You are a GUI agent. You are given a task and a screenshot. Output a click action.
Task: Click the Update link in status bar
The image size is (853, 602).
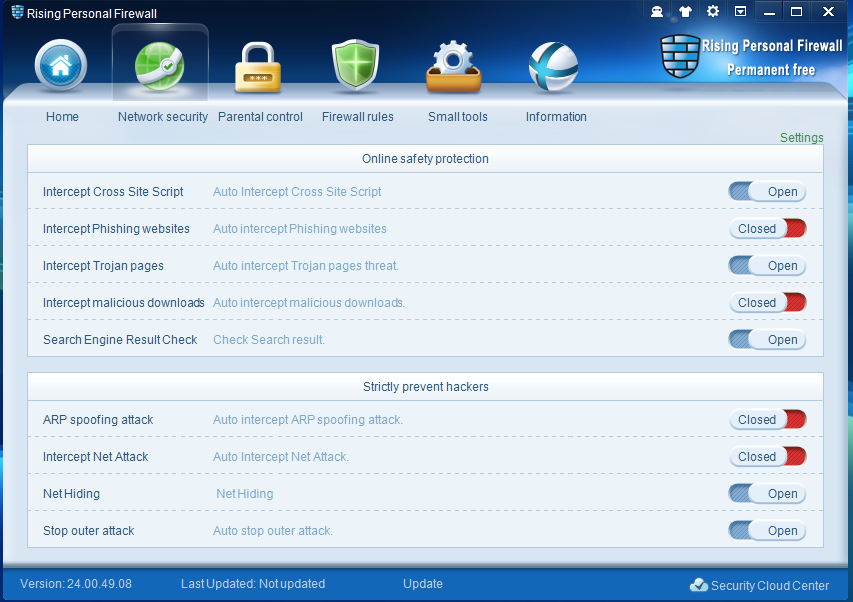coord(423,584)
